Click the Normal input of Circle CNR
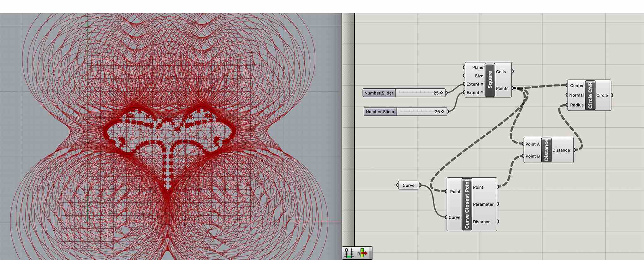The width and height of the screenshot is (644, 260). [x=576, y=95]
